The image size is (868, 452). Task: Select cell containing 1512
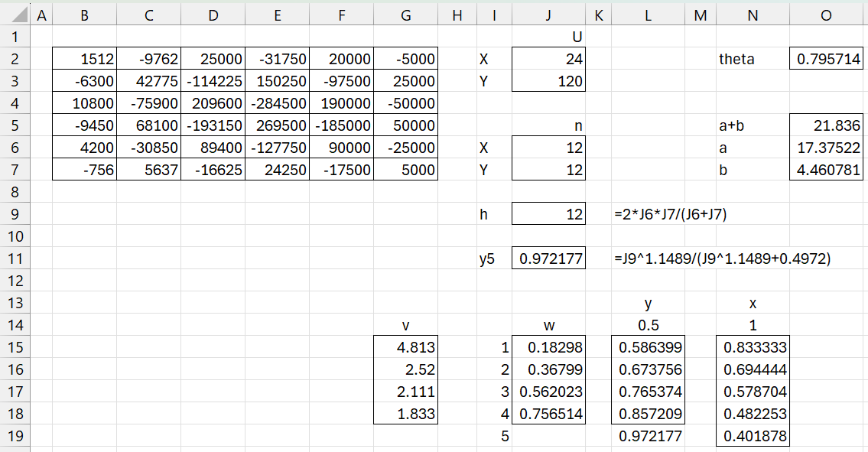(84, 59)
